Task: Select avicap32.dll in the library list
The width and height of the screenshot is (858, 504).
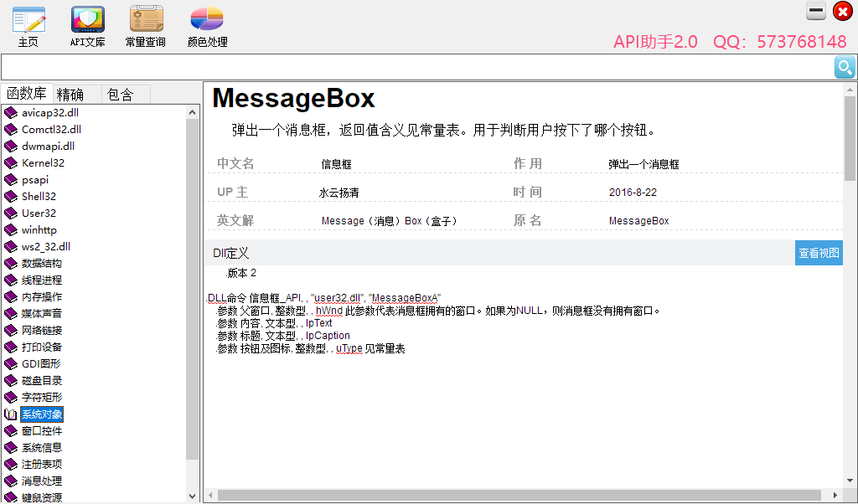Action: pos(50,113)
